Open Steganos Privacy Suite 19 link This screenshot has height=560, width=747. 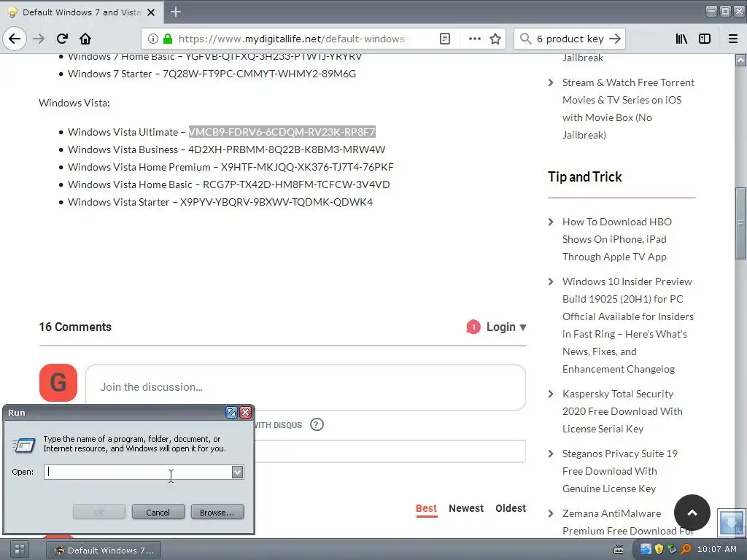(x=620, y=471)
